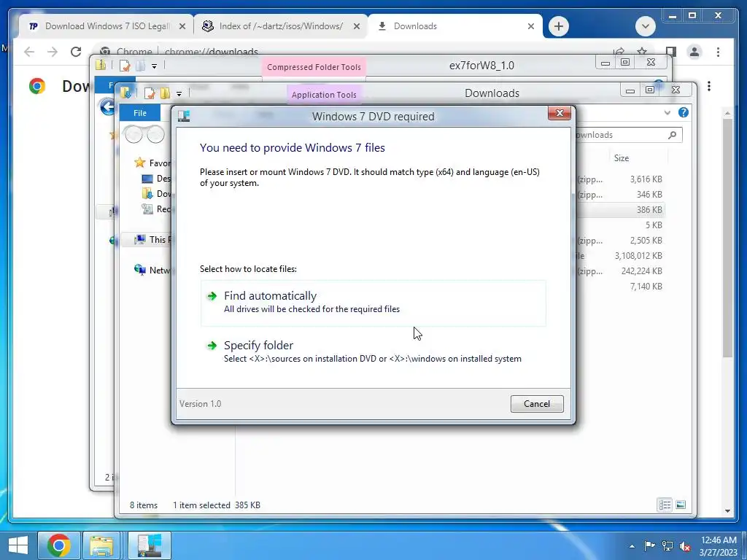Open the clock showing 12:46 AM
The height and width of the screenshot is (560, 747).
tap(718, 546)
